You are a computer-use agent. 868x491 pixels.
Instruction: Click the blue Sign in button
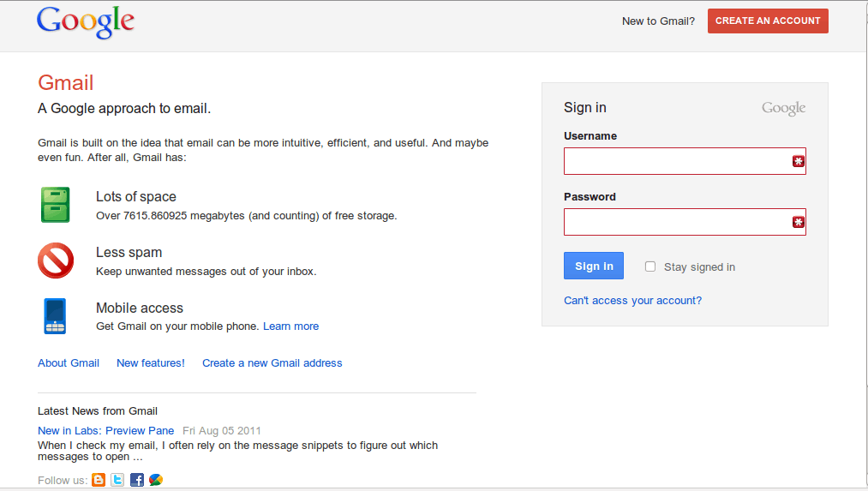click(594, 266)
